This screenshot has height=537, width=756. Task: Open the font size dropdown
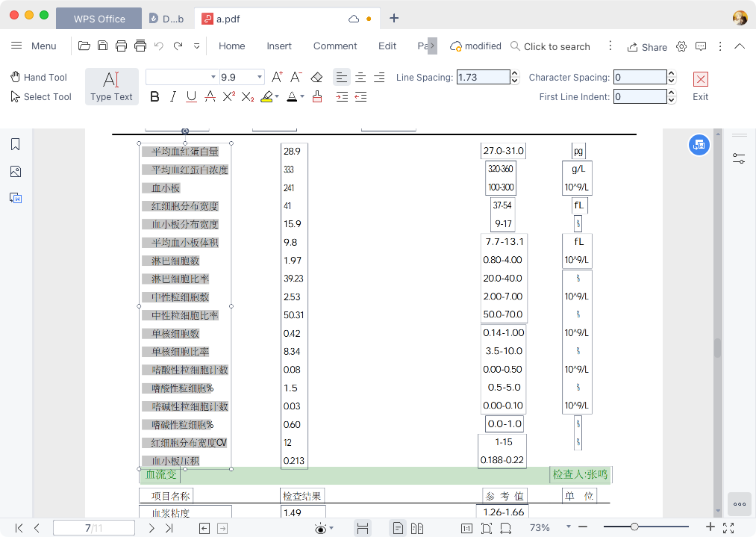260,78
